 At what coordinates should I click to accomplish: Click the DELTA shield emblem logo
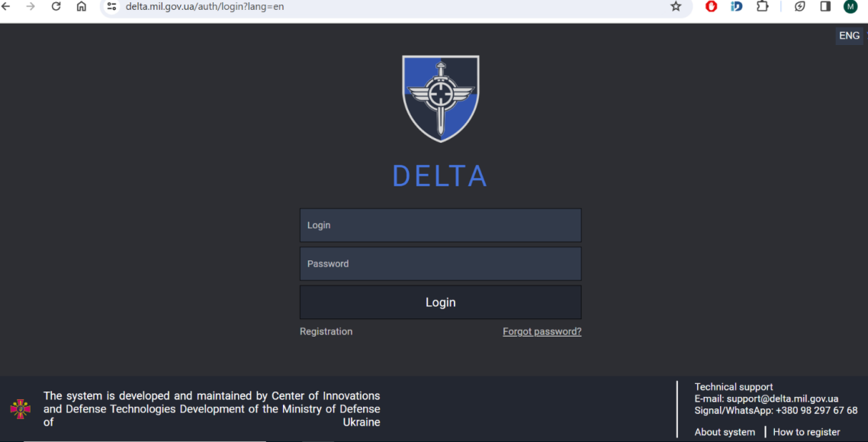[441, 98]
